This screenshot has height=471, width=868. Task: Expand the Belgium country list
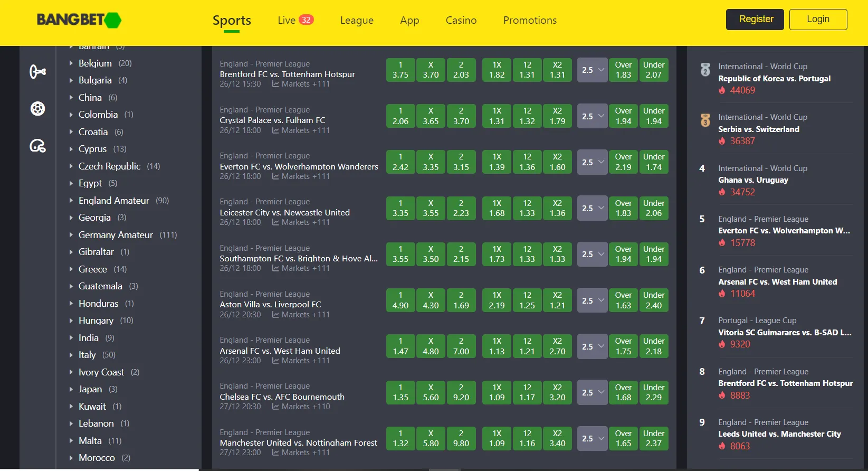coord(71,63)
